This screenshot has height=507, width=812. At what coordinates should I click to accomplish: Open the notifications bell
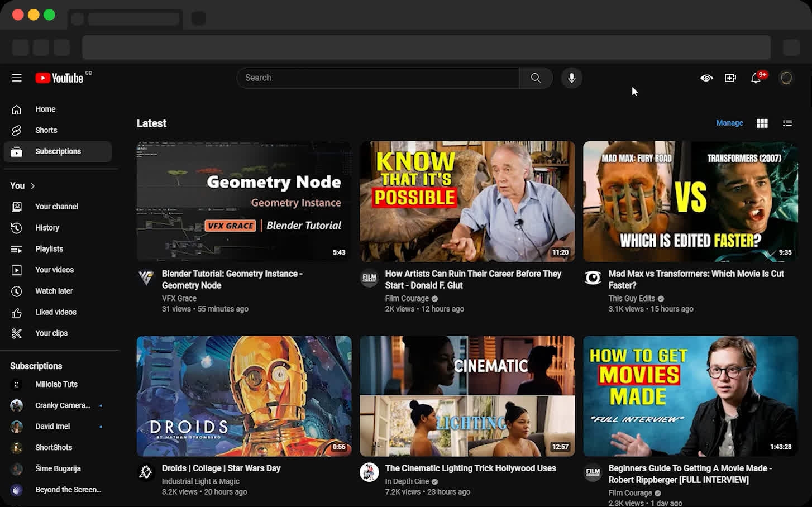point(756,78)
